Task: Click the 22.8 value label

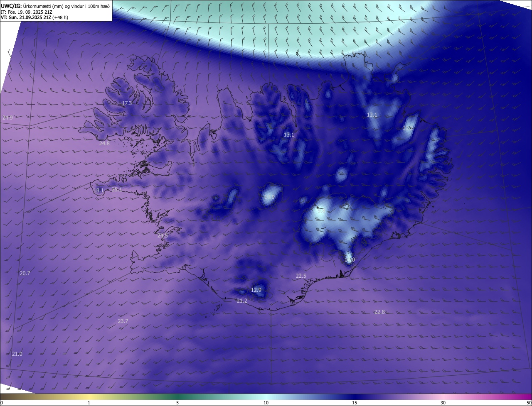Action: click(379, 312)
